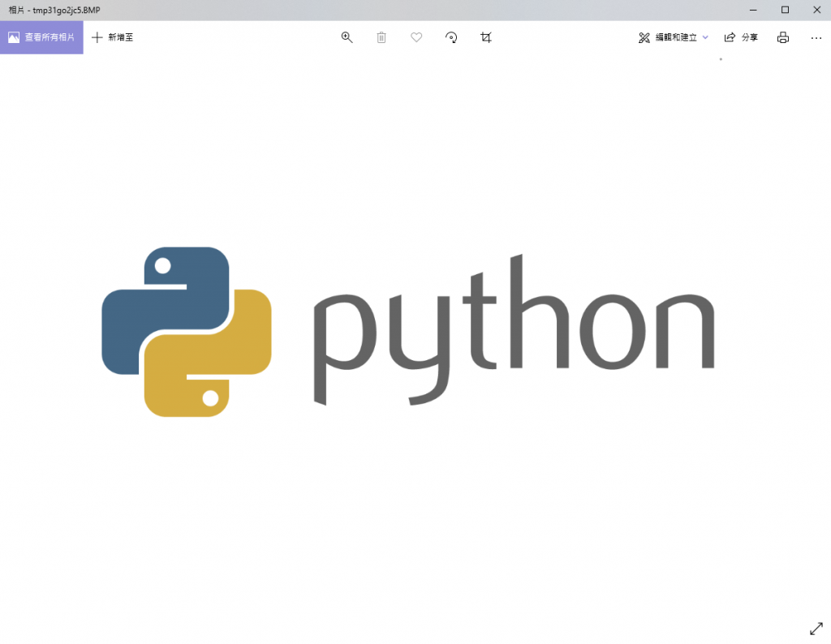This screenshot has height=644, width=831.
Task: Close the Photos window
Action: tap(816, 10)
